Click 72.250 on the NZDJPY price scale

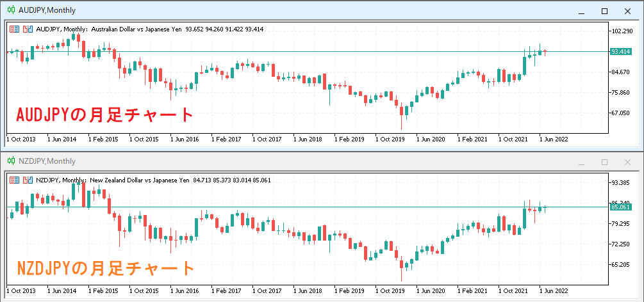pyautogui.click(x=622, y=244)
